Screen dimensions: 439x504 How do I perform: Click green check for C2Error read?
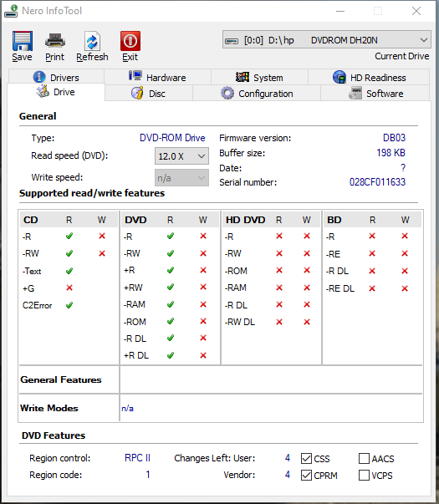(69, 305)
